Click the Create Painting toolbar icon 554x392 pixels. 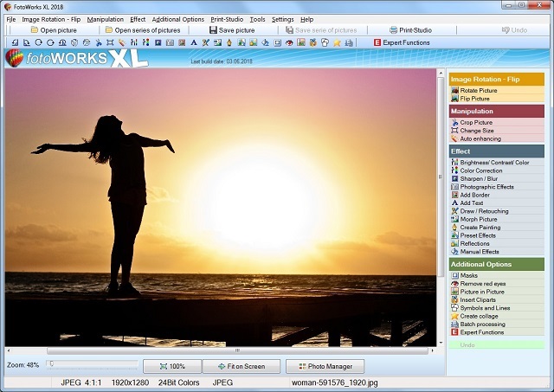[x=229, y=42]
